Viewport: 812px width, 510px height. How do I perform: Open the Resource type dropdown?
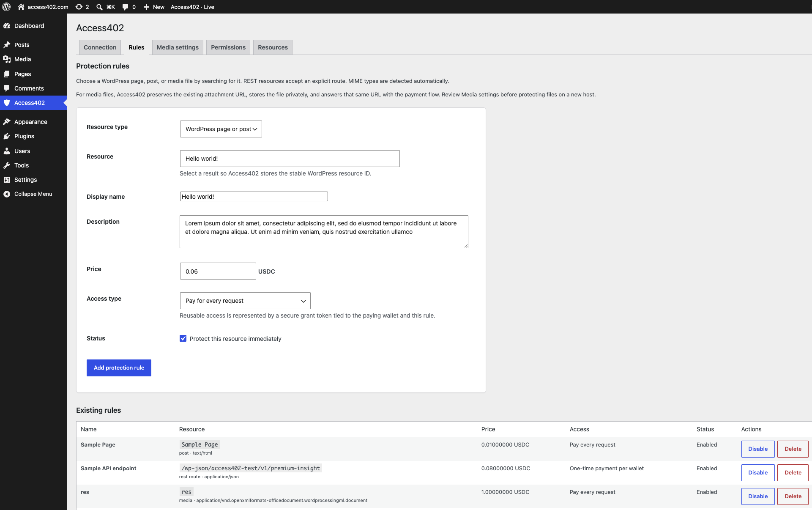click(221, 129)
